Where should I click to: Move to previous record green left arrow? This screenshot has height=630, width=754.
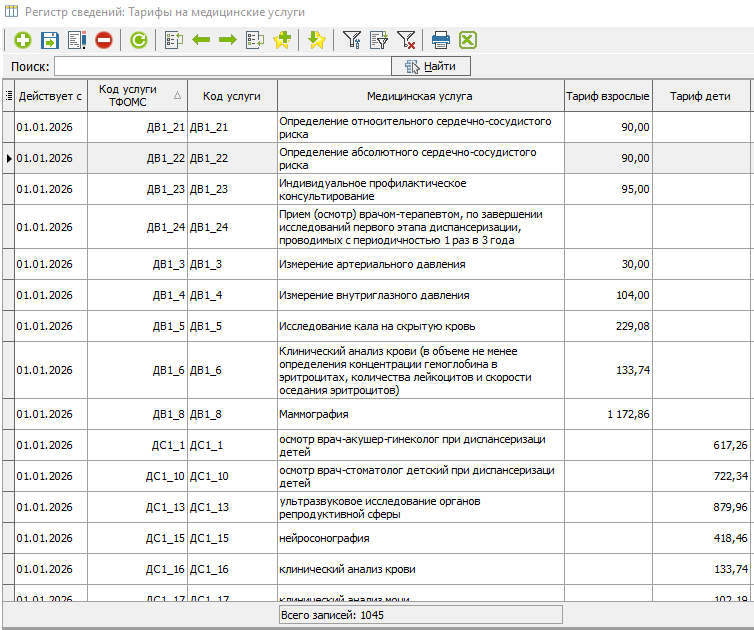coord(201,40)
